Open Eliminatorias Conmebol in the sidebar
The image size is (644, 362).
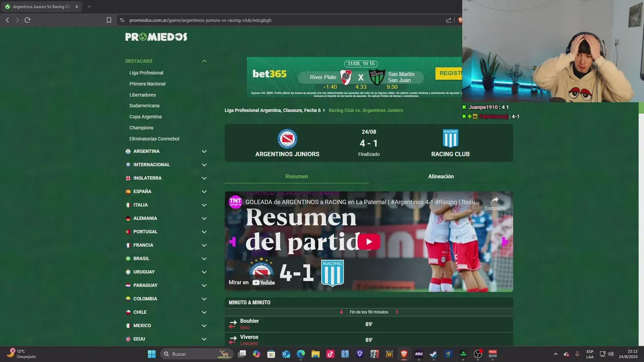tap(154, 139)
